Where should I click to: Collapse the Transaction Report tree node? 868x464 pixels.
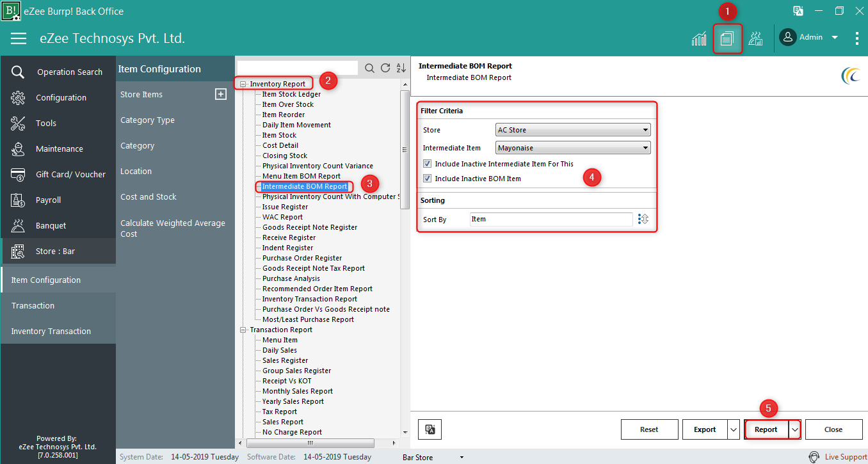243,330
